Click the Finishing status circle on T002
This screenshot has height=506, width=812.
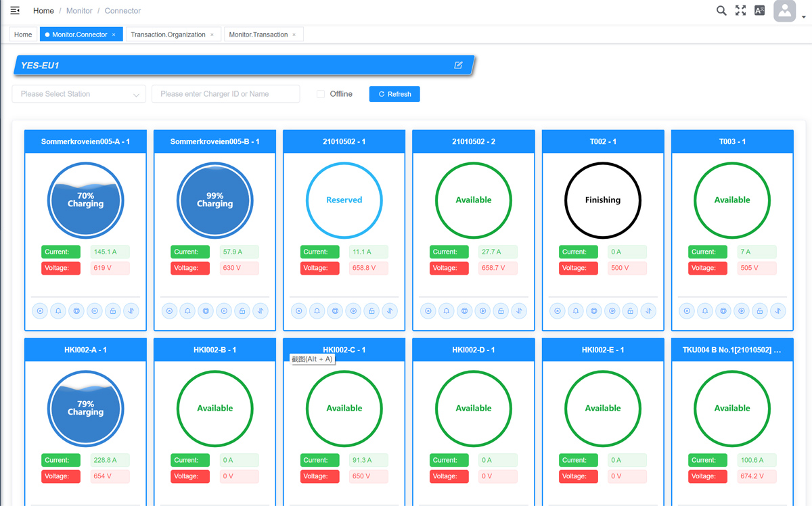click(602, 200)
